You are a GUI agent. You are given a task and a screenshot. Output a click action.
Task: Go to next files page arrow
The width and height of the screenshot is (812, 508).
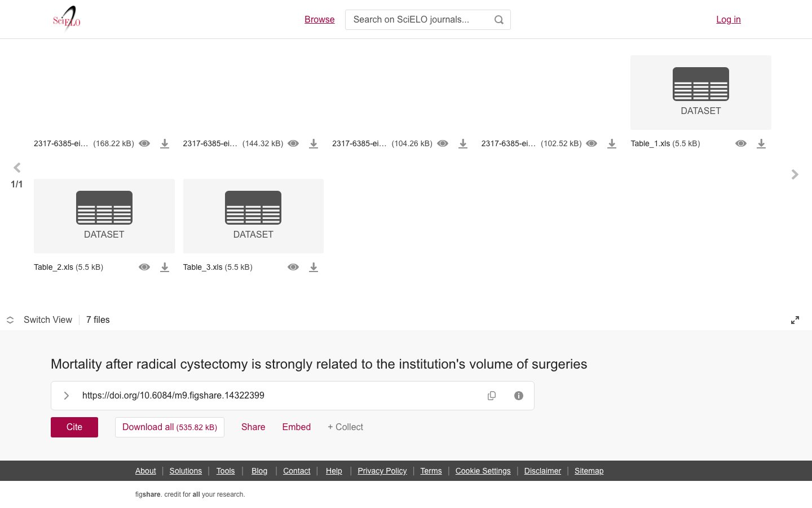795,174
